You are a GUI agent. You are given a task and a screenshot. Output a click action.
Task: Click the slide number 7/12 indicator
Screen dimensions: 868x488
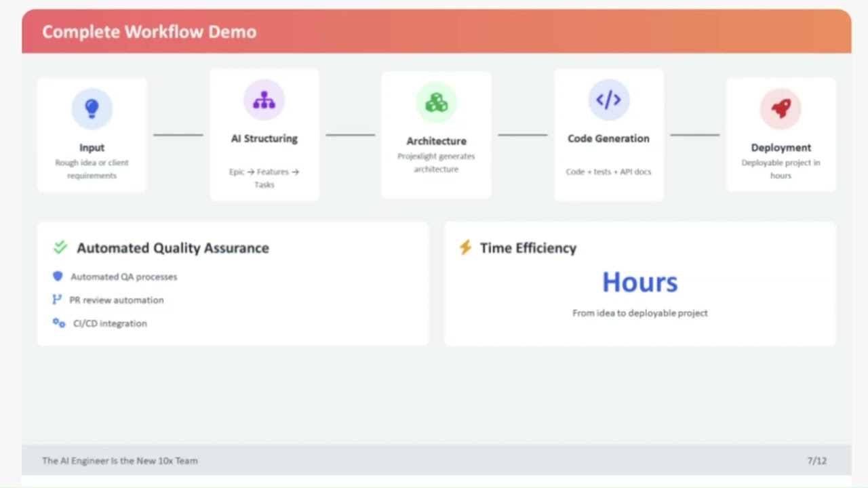816,461
